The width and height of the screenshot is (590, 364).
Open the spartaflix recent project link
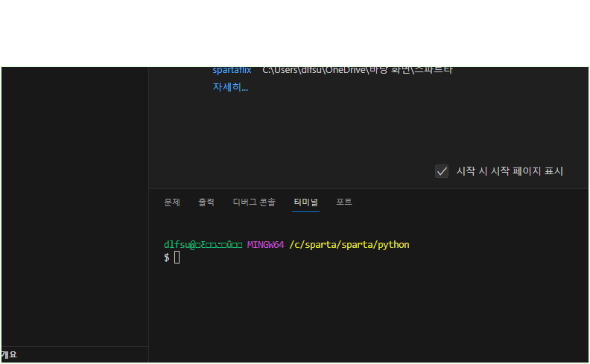tap(232, 70)
